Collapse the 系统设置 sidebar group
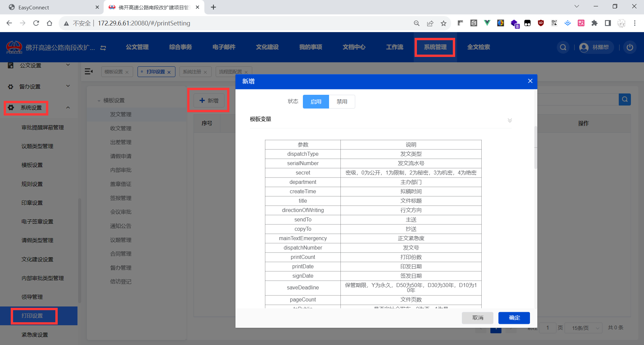Image resolution: width=644 pixels, height=345 pixels. tap(68, 108)
